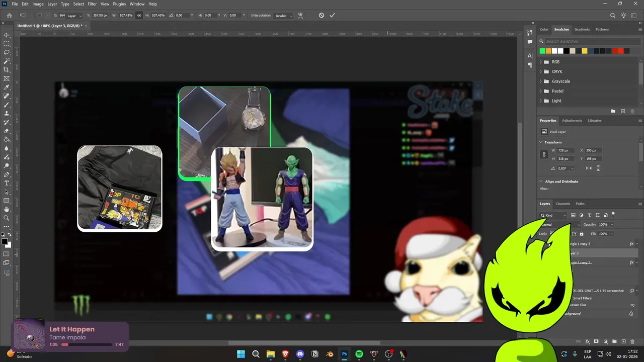Open the Kind layer filter dropdown

[553, 215]
